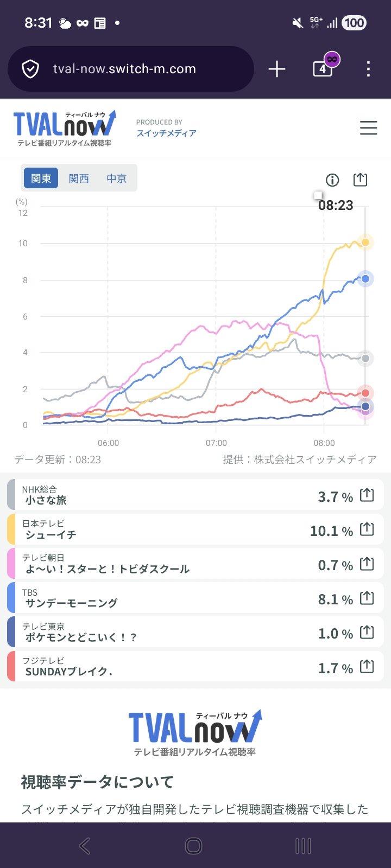391x868 pixels.
Task: Tap the chart info icon
Action: [x=332, y=180]
